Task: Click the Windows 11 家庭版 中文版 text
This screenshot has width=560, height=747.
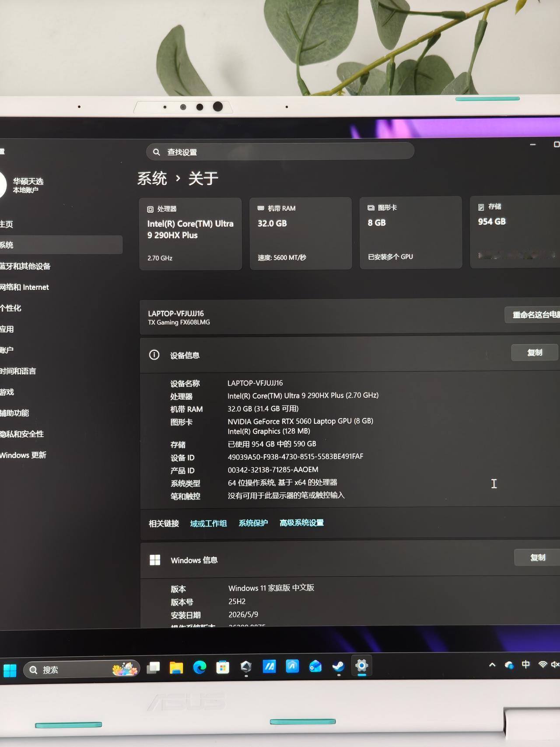Action: point(271,588)
